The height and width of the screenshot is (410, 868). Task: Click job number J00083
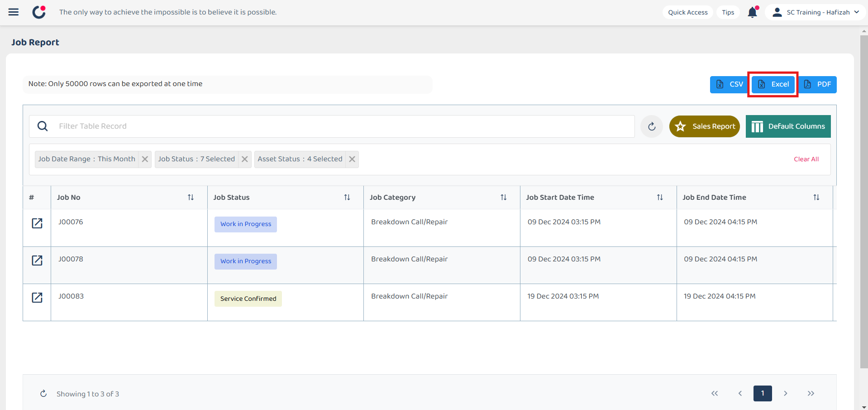(71, 296)
